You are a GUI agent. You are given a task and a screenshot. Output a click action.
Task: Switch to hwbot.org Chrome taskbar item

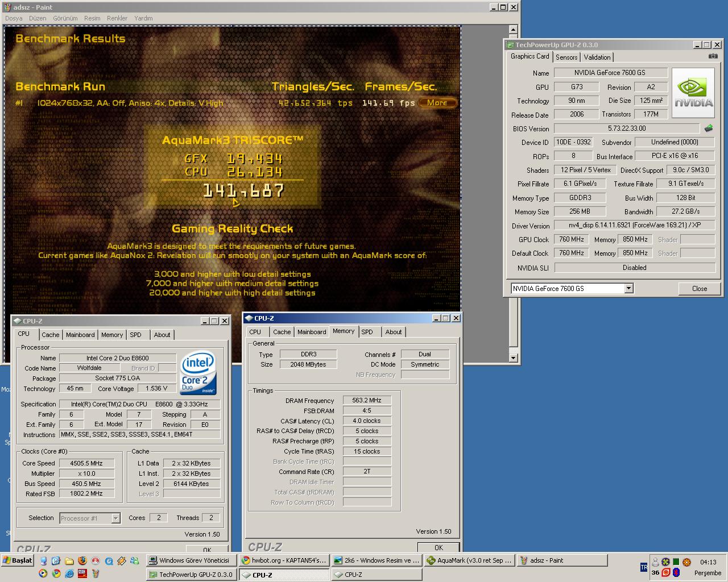pos(284,560)
